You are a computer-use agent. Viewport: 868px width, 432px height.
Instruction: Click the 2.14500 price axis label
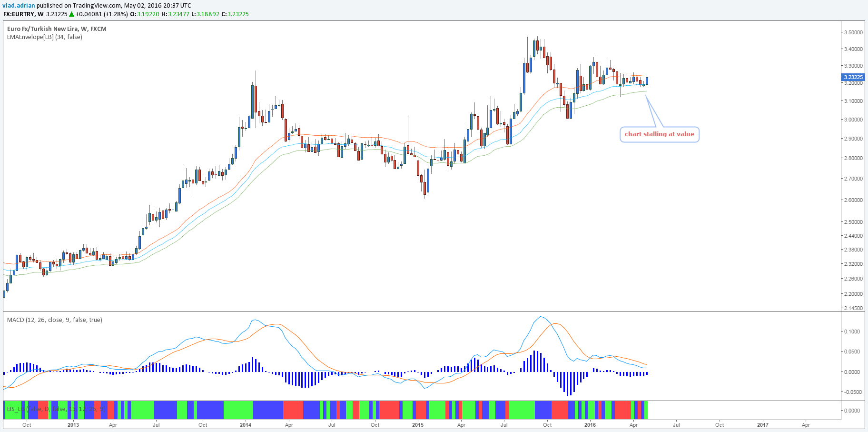pyautogui.click(x=853, y=308)
